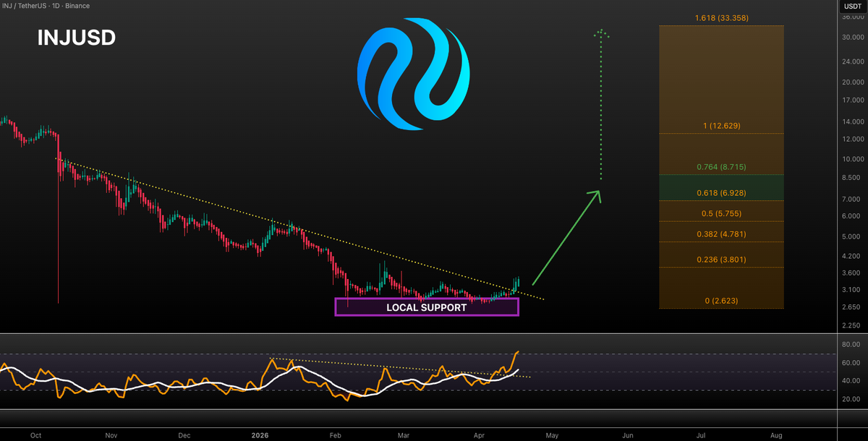Select the 0.236 (3.801) Fibonacci label
Screen dimensions: 868x441
click(720, 260)
